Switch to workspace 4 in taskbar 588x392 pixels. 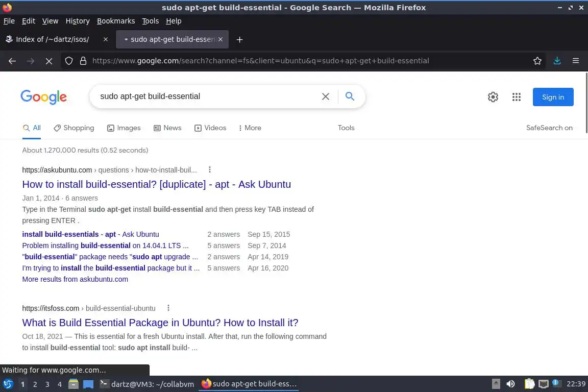point(60,384)
